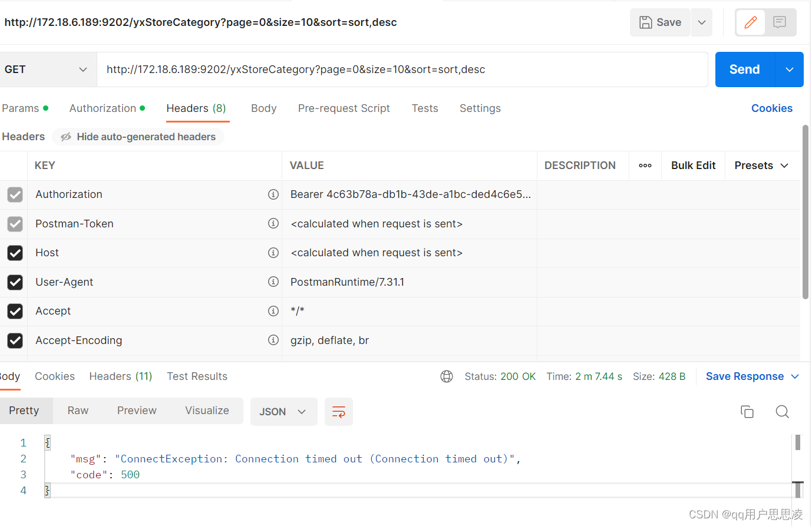Click the request title URL text

[201, 22]
